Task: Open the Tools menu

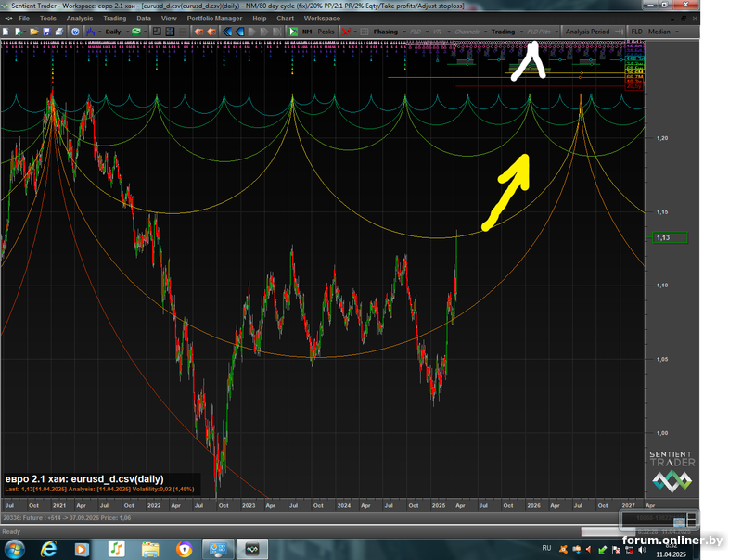Action: click(x=48, y=19)
